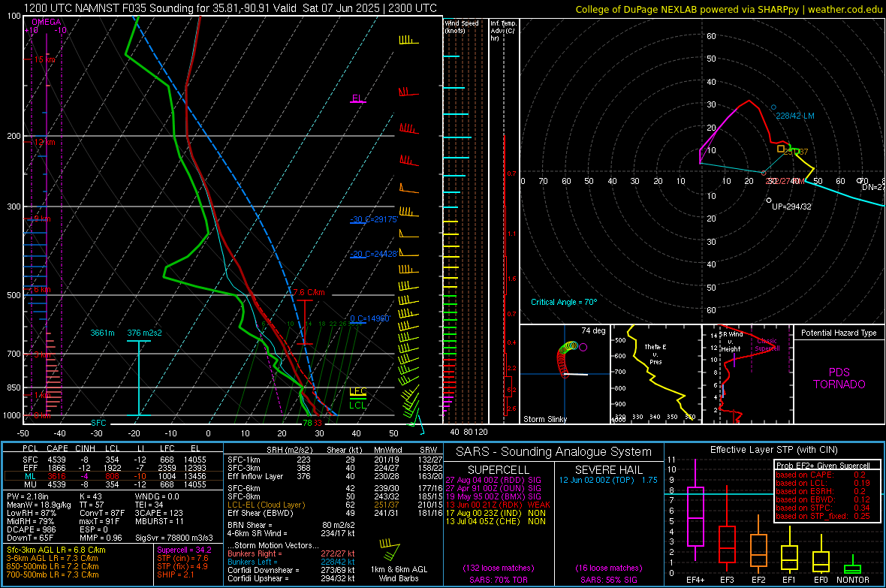886x588 pixels.
Task: Click the 700-500mb LR = 7.3 C/km line
Action: [x=53, y=575]
